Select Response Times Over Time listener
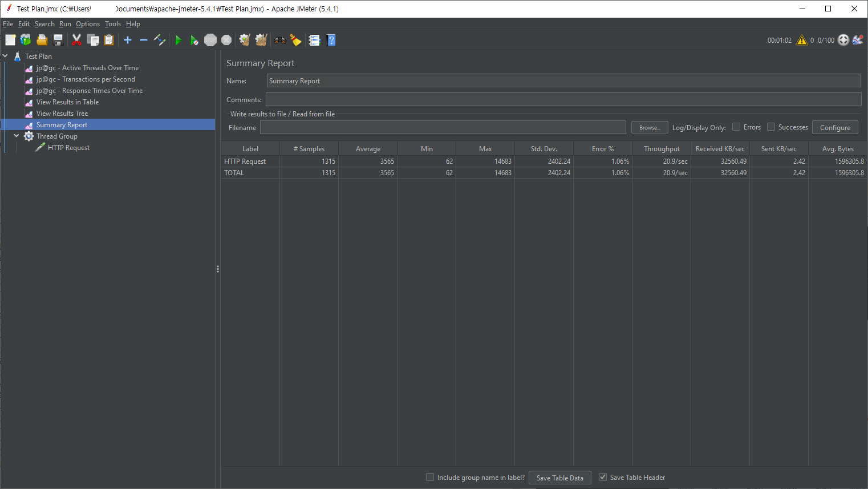This screenshot has width=868, height=489. click(90, 91)
